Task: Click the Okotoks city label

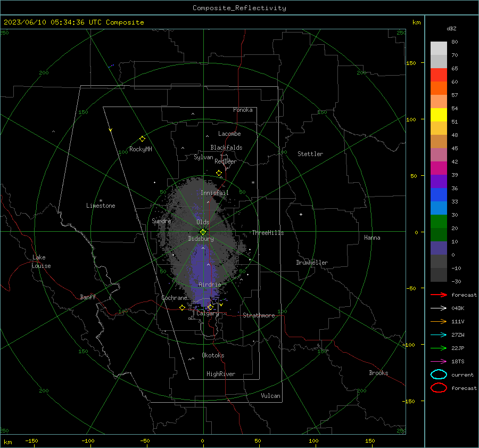Action: [213, 355]
